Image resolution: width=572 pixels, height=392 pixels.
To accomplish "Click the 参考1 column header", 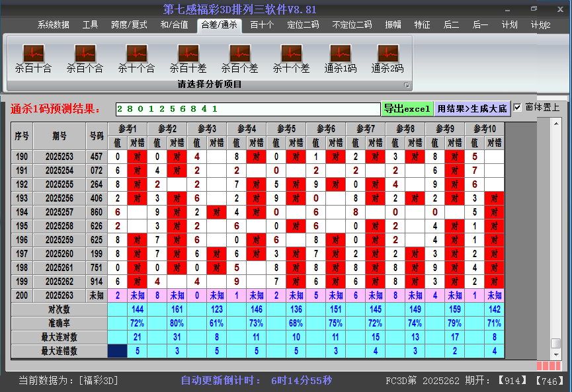I will coord(127,129).
